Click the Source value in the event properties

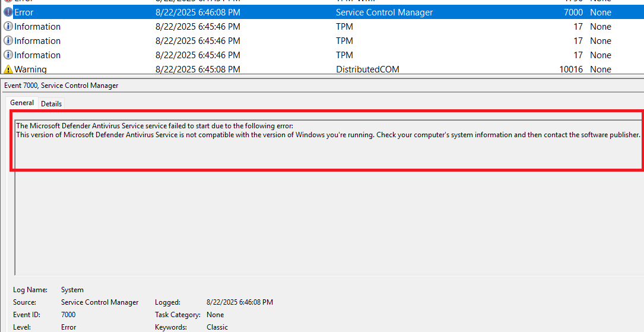(100, 302)
